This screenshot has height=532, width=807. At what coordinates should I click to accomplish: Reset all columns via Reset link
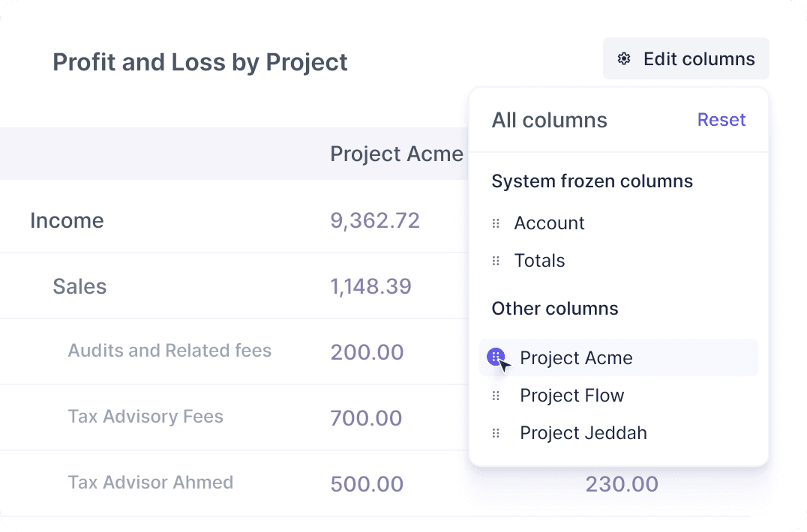721,120
